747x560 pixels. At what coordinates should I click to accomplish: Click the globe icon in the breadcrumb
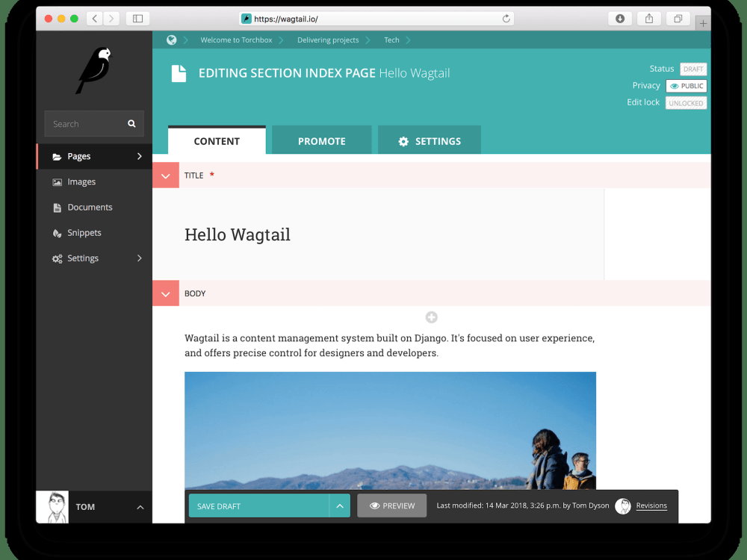click(x=173, y=40)
